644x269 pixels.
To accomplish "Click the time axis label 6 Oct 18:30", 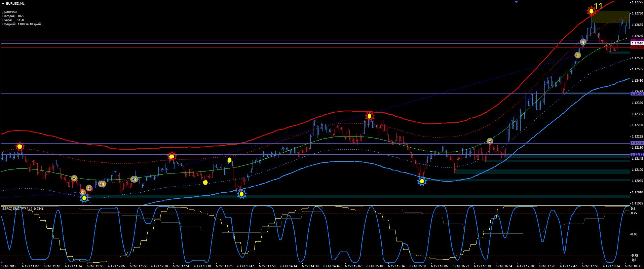I will pos(633,266).
